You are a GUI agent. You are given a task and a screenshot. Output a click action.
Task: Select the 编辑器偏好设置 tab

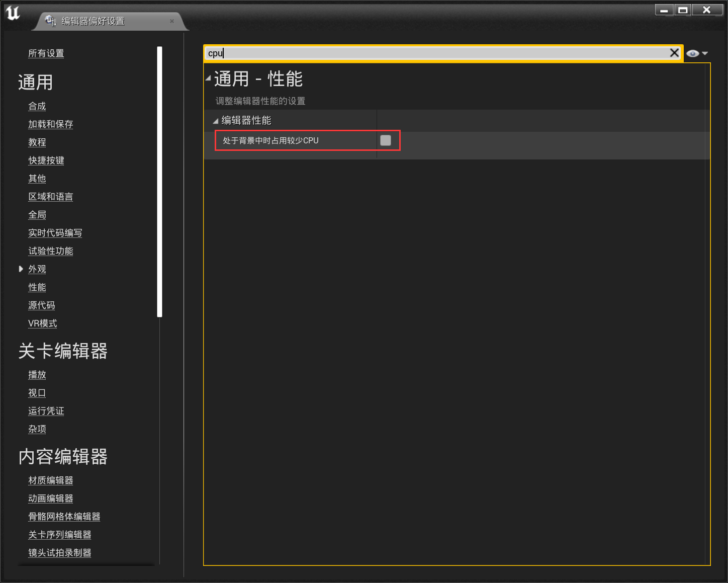click(101, 21)
